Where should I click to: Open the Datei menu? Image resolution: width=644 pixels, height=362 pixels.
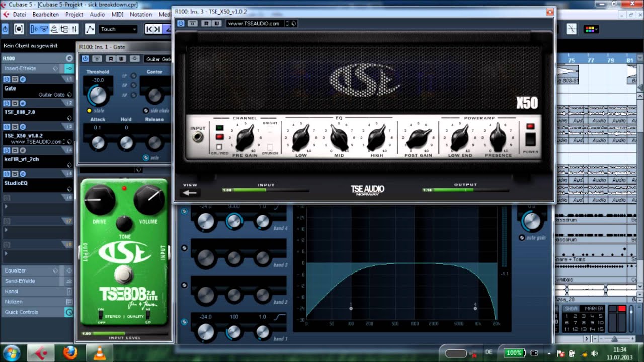point(19,14)
